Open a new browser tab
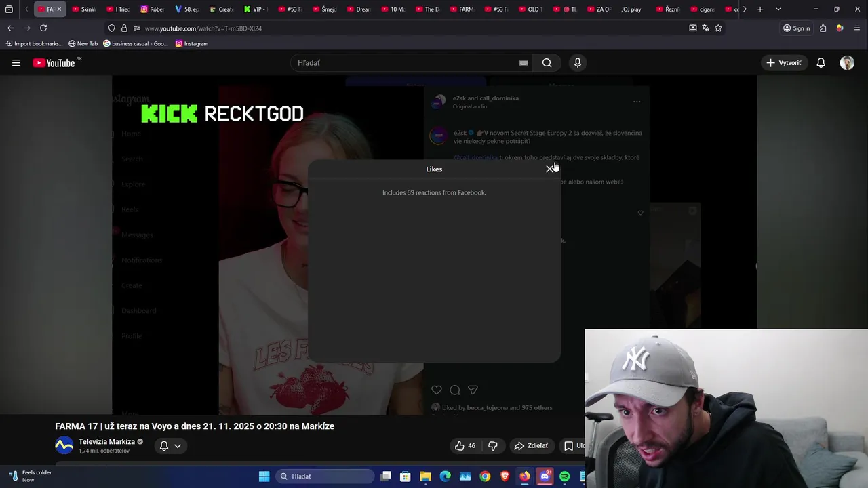The height and width of the screenshot is (488, 868). 760,9
